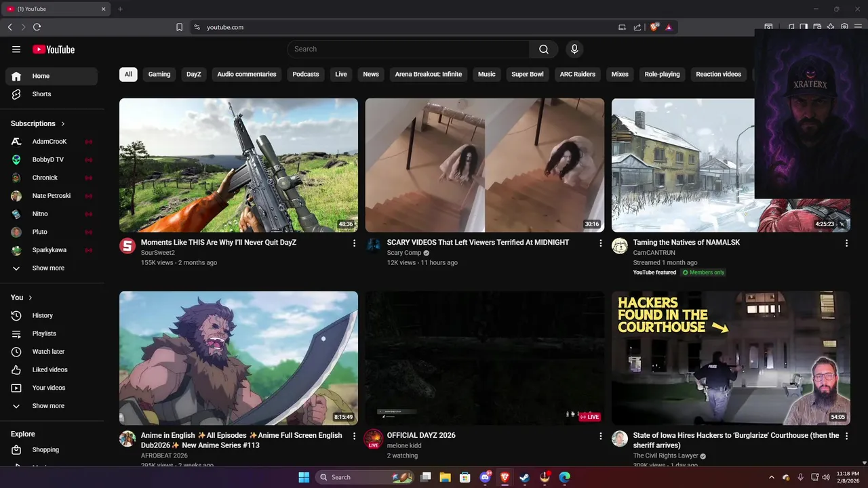
Task: Open Sparkykawa subscription channel
Action: [52, 250]
